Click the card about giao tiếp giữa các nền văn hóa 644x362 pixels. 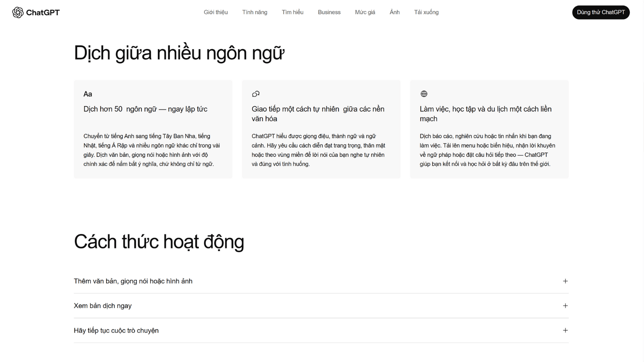321,129
